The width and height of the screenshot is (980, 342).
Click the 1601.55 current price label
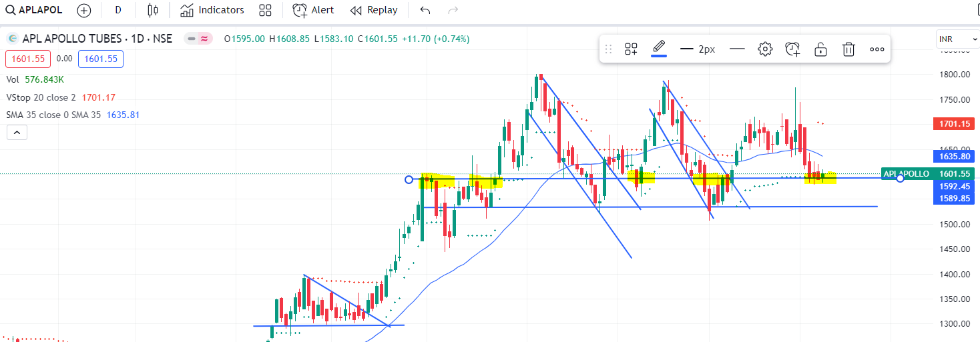953,174
